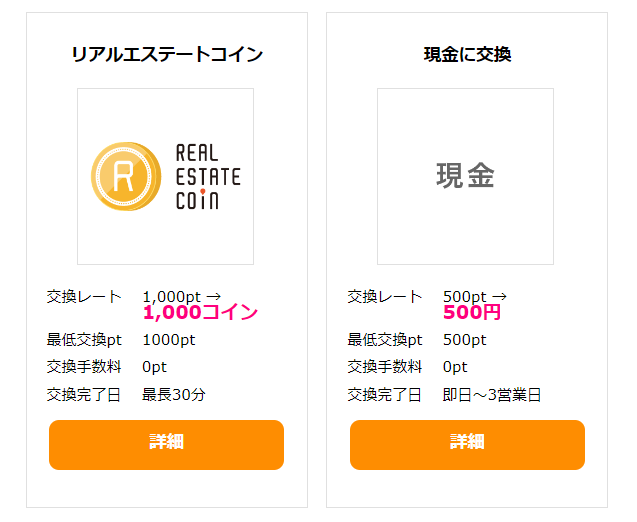This screenshot has height=522, width=637.
Task: Open the Real Estate Coin image thumbnail
Action: tap(165, 176)
